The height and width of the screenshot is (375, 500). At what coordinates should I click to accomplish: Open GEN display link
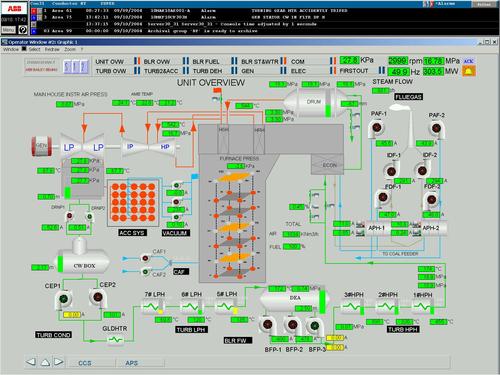click(248, 71)
